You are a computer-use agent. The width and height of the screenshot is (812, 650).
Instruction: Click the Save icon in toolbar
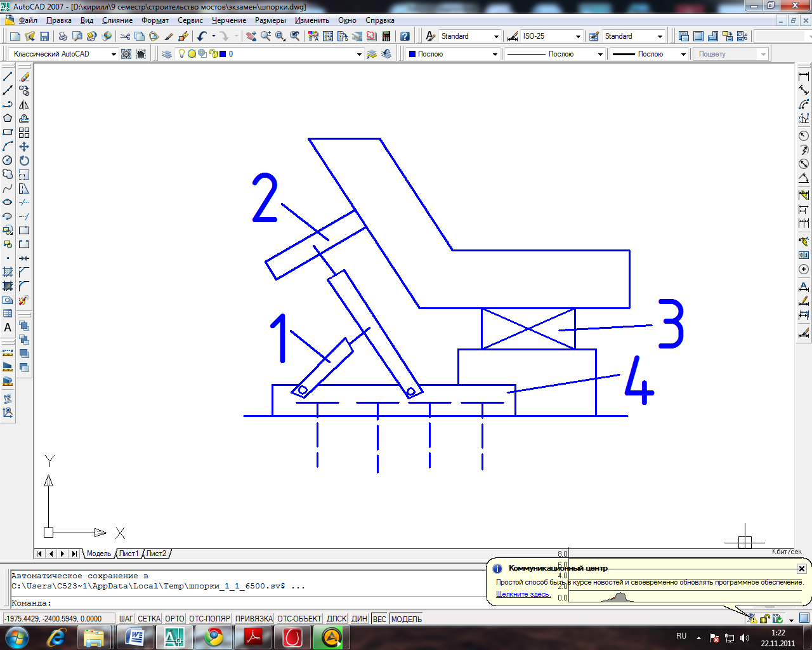point(44,36)
